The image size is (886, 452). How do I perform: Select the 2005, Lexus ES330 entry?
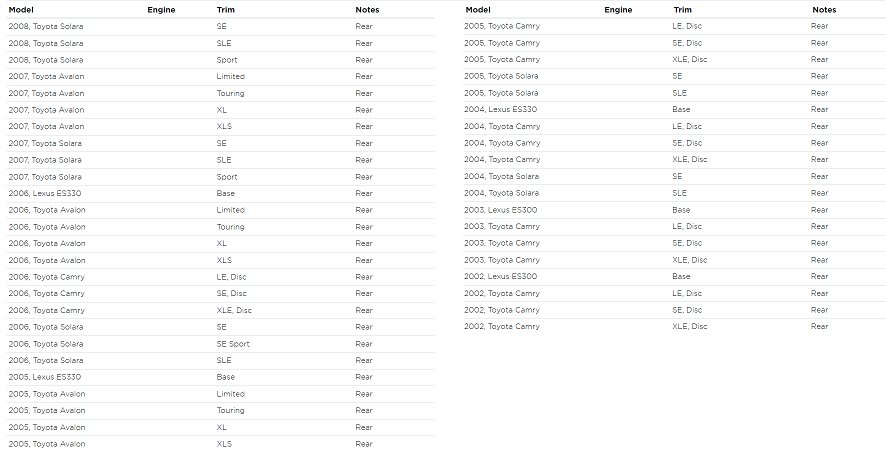44,377
